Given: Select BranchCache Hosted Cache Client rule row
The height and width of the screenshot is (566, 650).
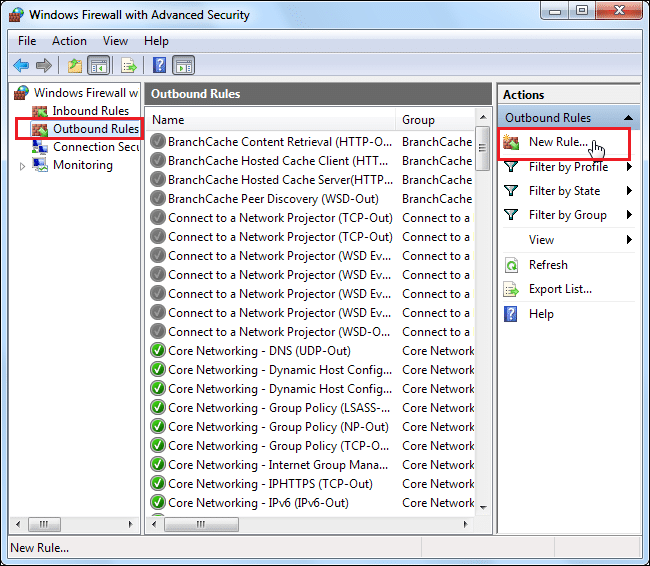Looking at the screenshot, I should (312, 160).
